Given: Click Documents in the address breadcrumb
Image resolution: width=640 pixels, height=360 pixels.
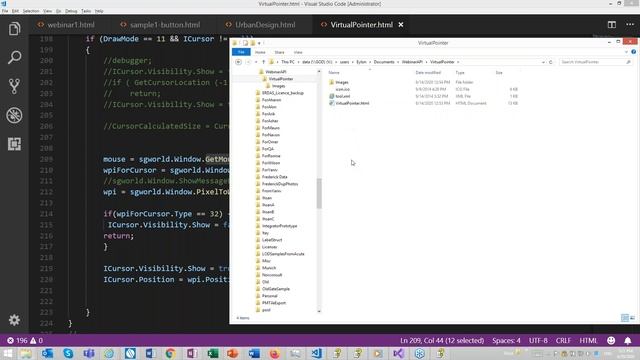Looking at the screenshot, I should tap(384, 62).
